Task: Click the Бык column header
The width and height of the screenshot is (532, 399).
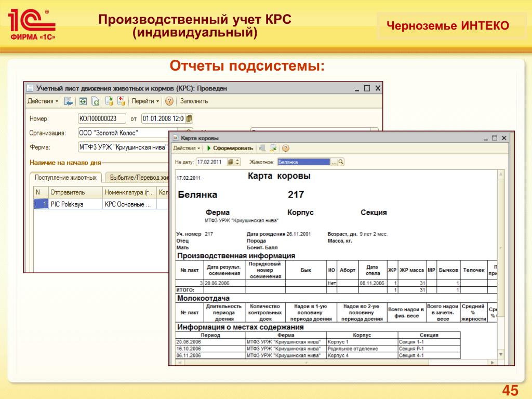Action: (305, 270)
